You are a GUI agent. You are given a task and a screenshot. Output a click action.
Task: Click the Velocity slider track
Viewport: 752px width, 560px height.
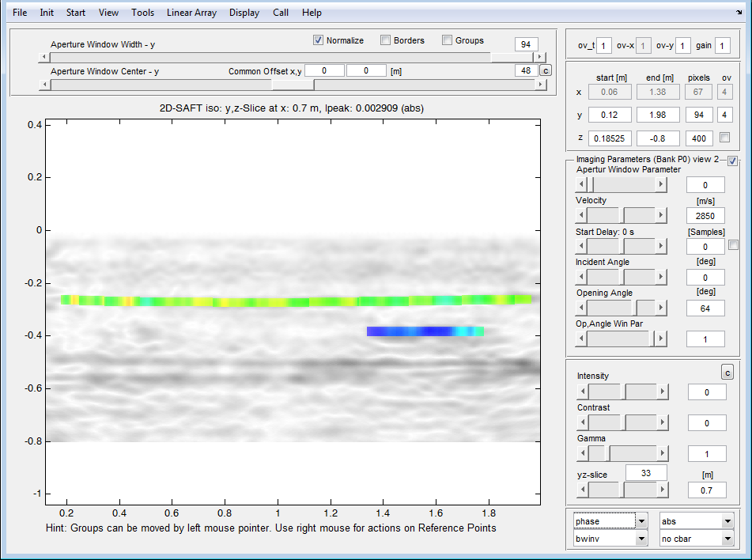(621, 215)
